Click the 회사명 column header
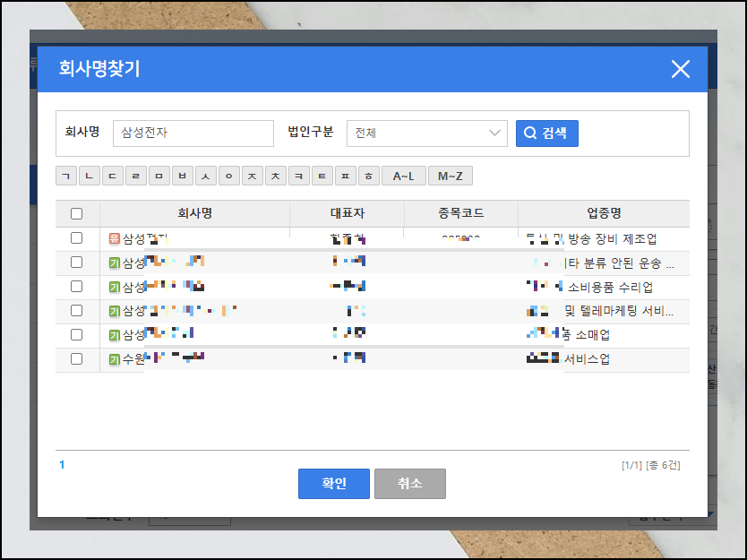This screenshot has height=560, width=747. (195, 213)
